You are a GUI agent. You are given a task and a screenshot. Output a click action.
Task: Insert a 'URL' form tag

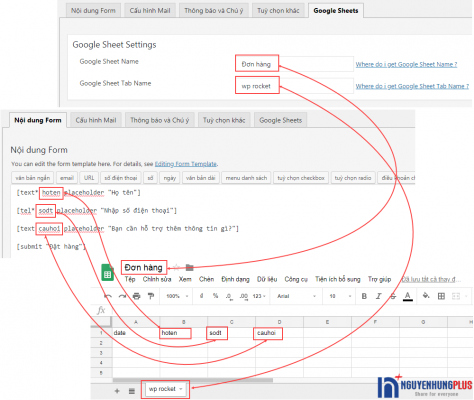89,178
